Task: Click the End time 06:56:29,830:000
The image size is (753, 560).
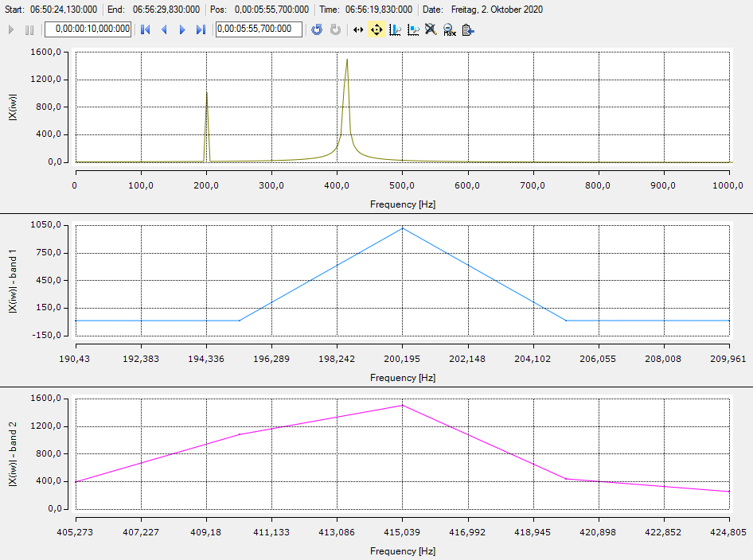Action: [166, 10]
